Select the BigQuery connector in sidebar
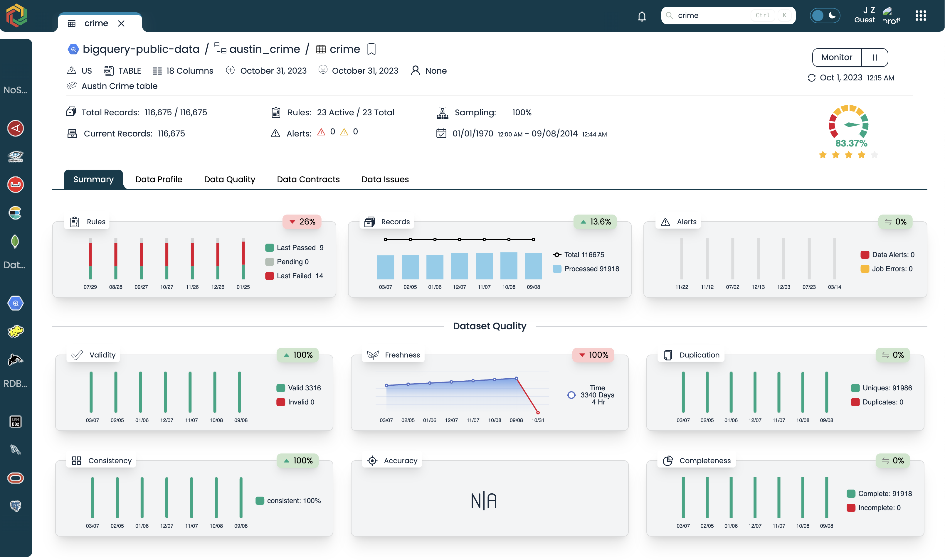 pos(16,303)
